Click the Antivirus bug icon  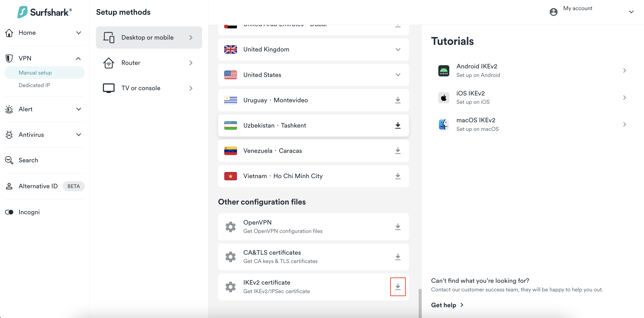tap(9, 135)
